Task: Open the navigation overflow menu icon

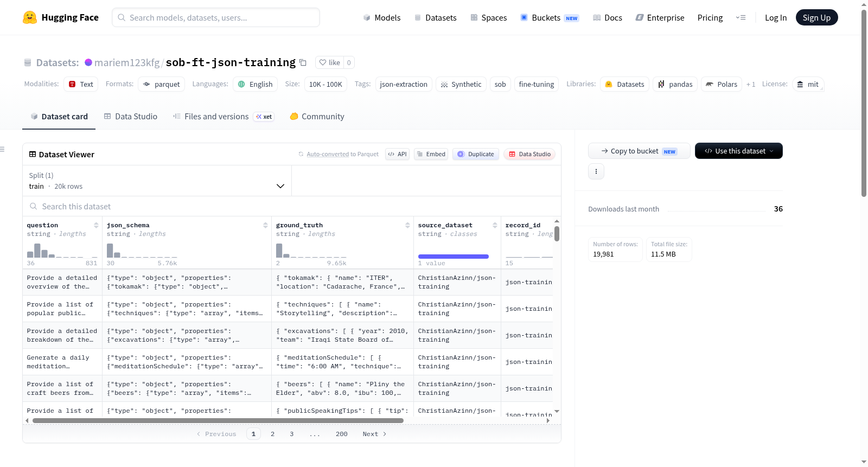Action: 741,17
